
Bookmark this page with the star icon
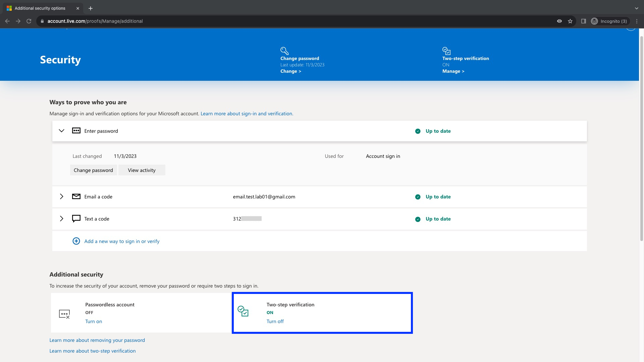570,21
